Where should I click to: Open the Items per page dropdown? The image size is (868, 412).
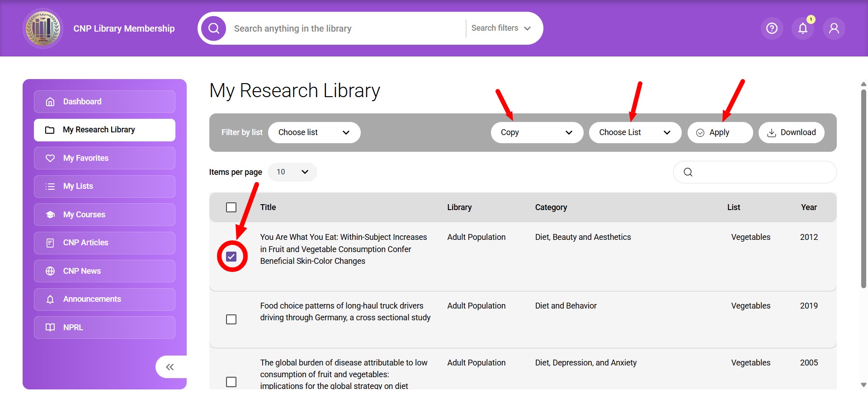(x=292, y=172)
